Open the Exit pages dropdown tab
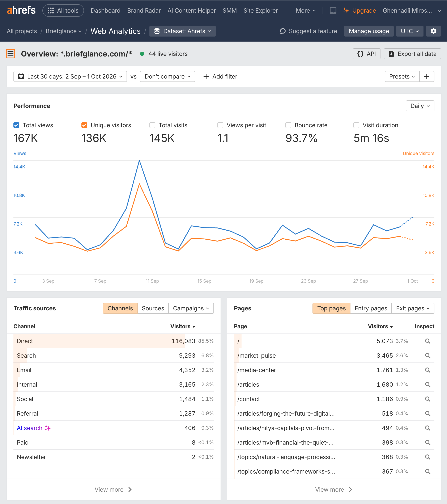Screen dimensions: 447x504 click(x=413, y=308)
